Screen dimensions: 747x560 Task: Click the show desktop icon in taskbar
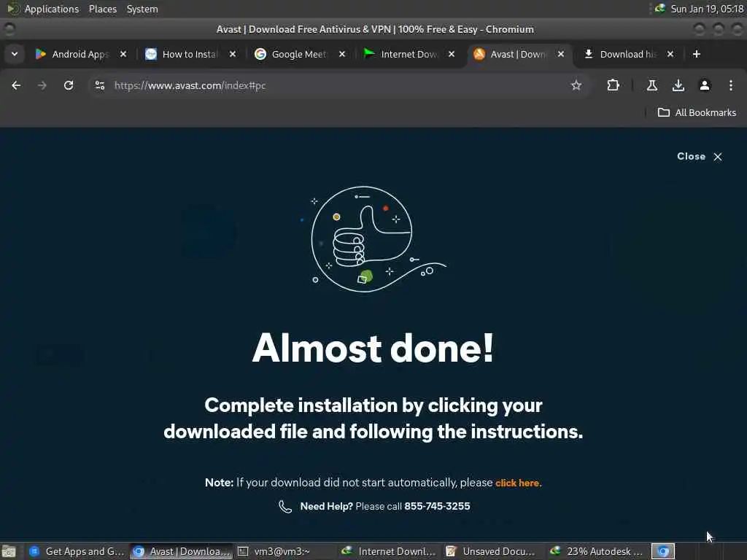coord(9,551)
